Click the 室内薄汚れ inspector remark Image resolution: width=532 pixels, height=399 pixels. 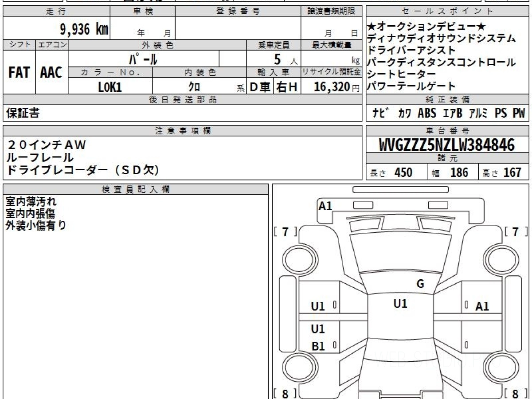(x=31, y=202)
